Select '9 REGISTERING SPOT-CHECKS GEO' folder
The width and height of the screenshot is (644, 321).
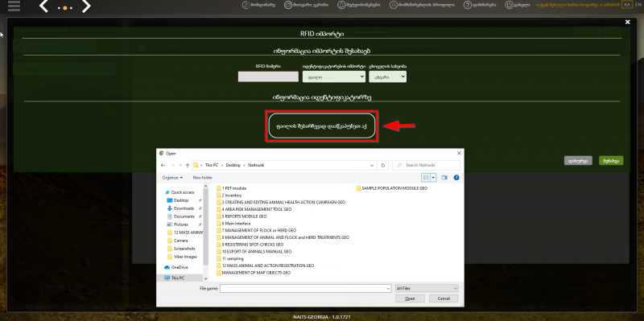click(250, 245)
